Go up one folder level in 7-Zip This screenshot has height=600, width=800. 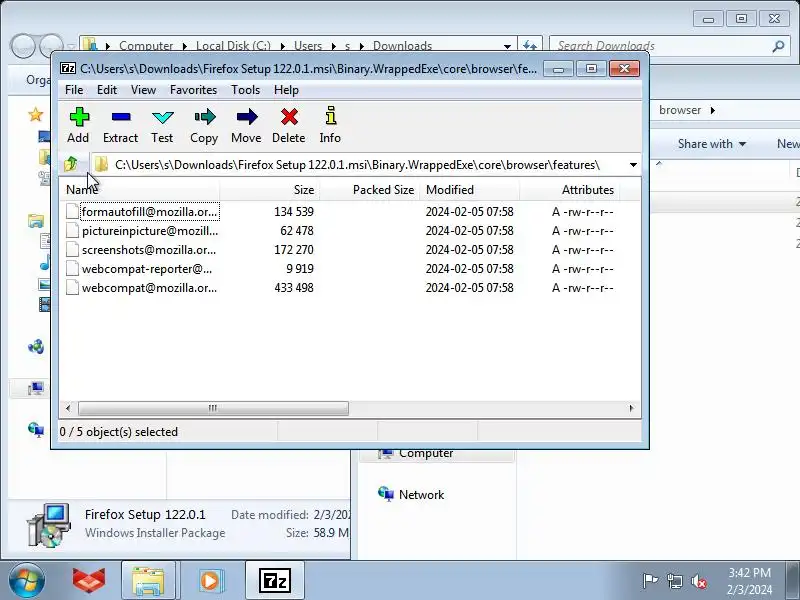[70, 164]
